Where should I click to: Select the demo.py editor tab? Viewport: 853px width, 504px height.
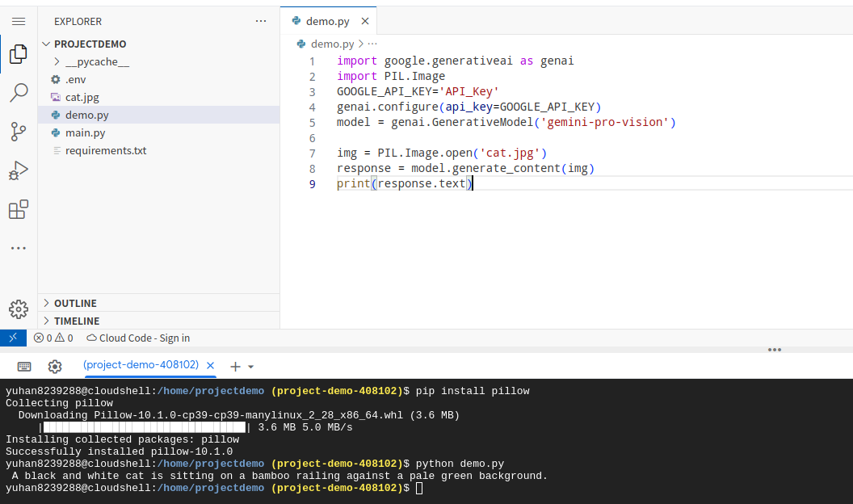[x=327, y=23]
